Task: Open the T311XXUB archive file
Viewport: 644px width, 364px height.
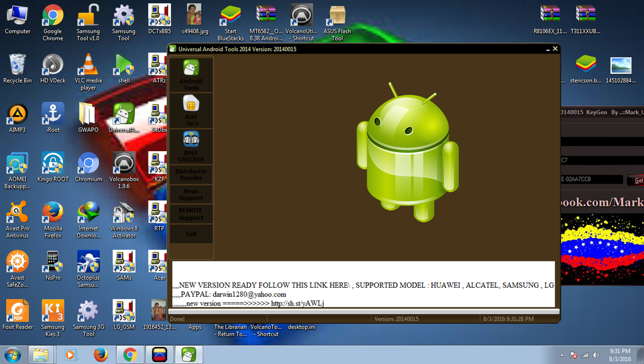Action: (x=586, y=20)
